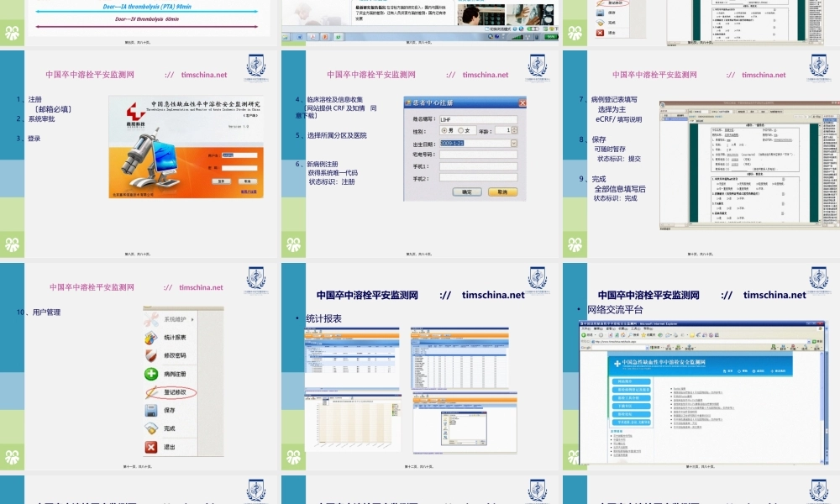Image resolution: width=840 pixels, height=504 pixels.
Task: Click the 保存 floppy disk save icon
Action: click(151, 410)
